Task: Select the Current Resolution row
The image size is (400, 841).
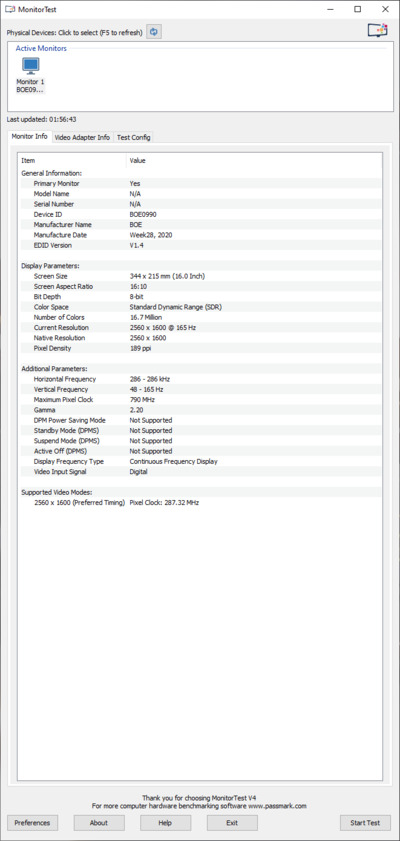Action: [200, 328]
